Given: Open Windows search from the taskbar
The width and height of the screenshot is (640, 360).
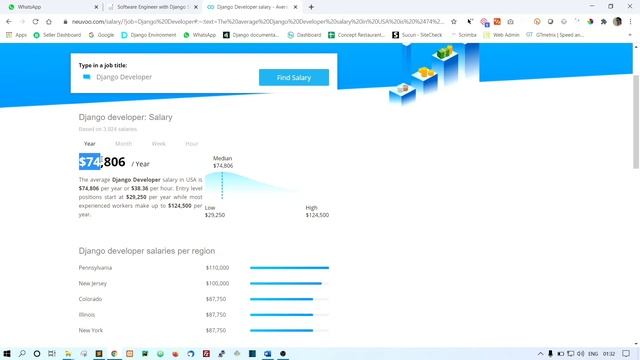Looking at the screenshot, I should [x=22, y=353].
